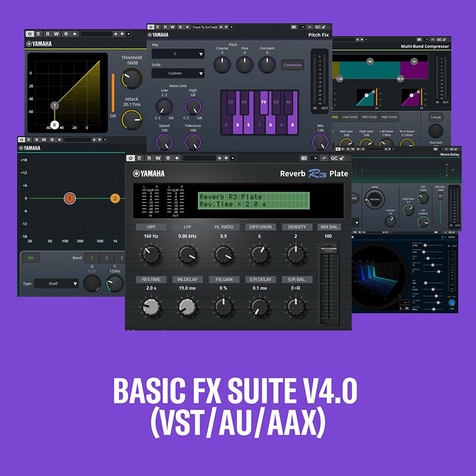Switch to Low Comp tab in Multi-Band Compressor

tap(350, 117)
